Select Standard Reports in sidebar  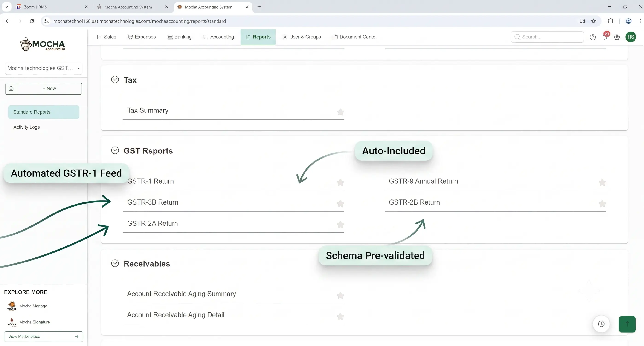pos(44,112)
